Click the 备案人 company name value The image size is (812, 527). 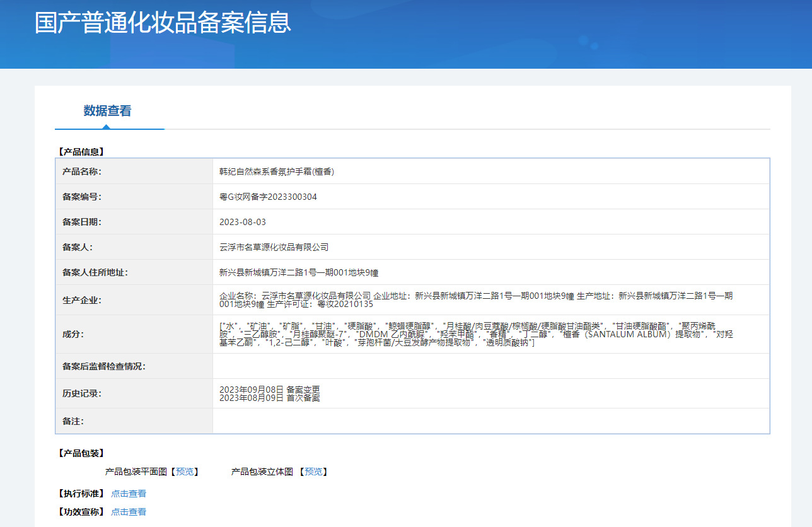tap(274, 247)
